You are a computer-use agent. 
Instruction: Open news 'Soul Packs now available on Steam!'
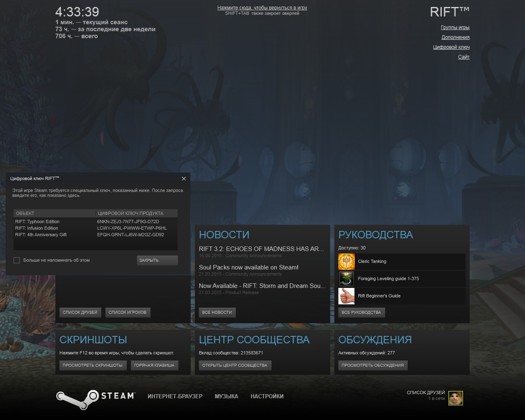[x=249, y=267]
